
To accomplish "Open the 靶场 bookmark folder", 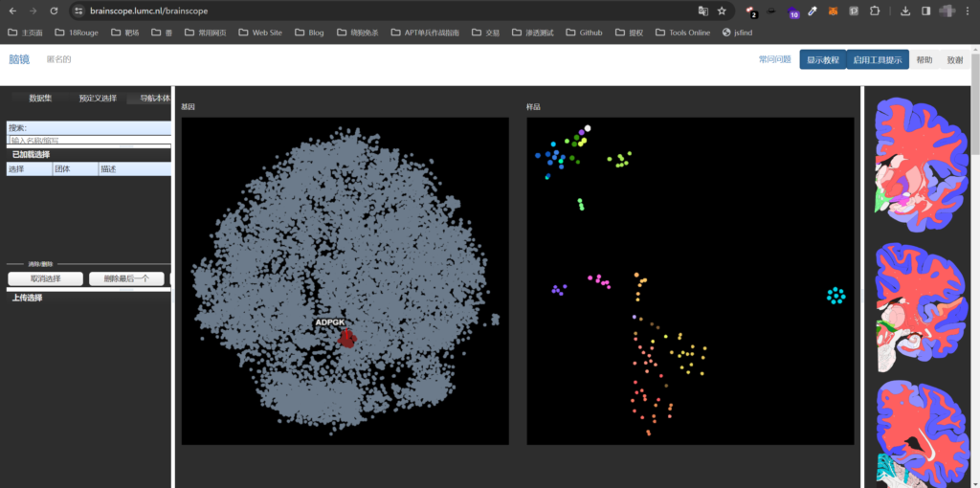I will (124, 33).
